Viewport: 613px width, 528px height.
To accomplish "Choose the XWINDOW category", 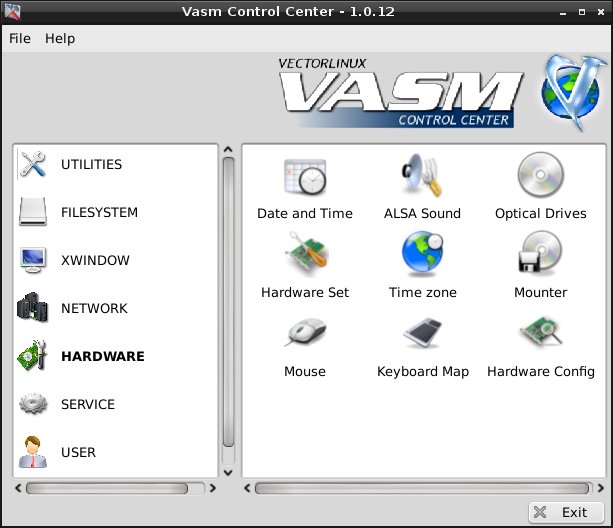I will point(94,261).
